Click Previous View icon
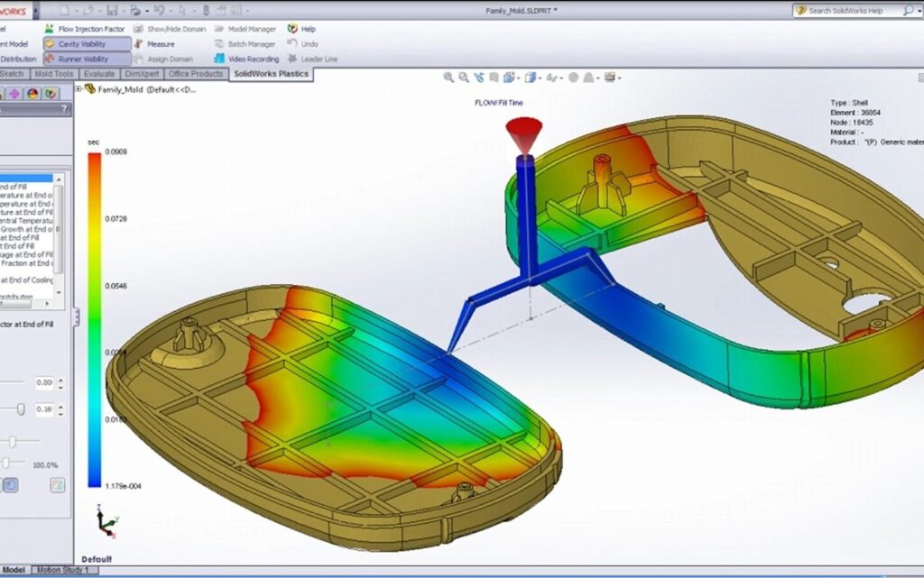 [479, 78]
